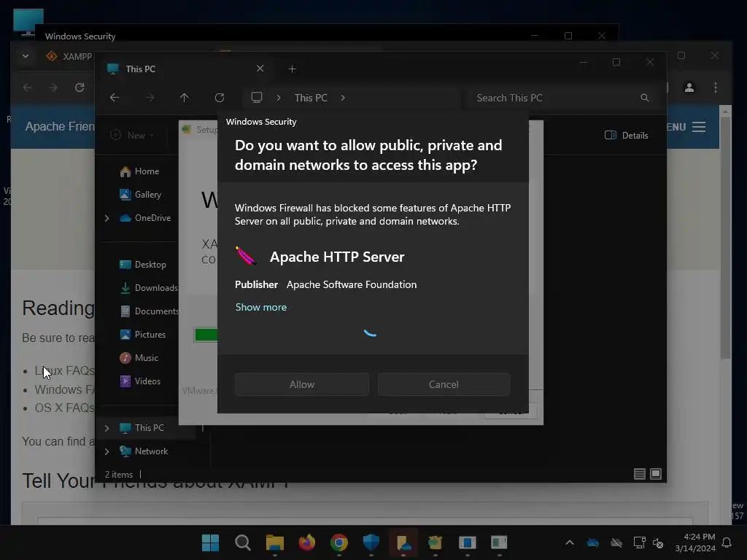Image resolution: width=747 pixels, height=560 pixels.
Task: Open the Videos quick access folder
Action: click(141, 381)
